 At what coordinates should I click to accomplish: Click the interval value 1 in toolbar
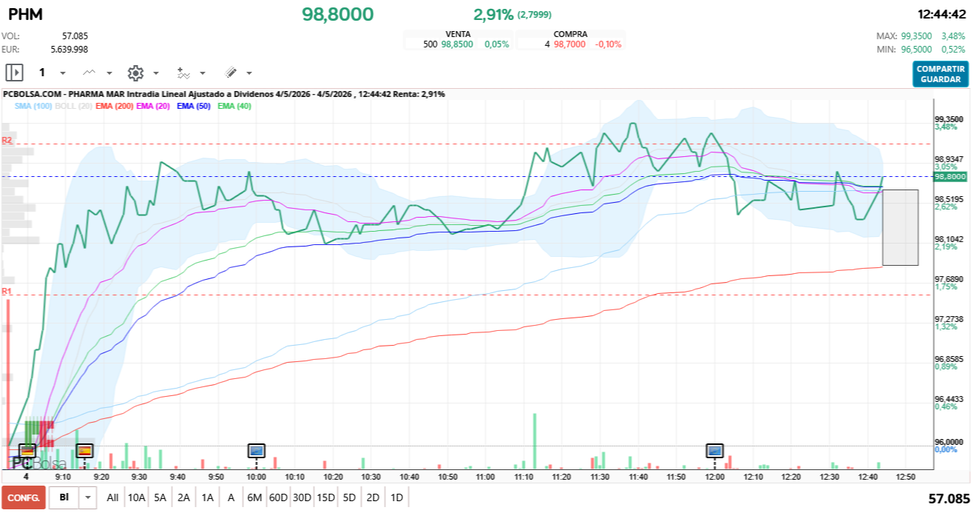click(x=42, y=73)
